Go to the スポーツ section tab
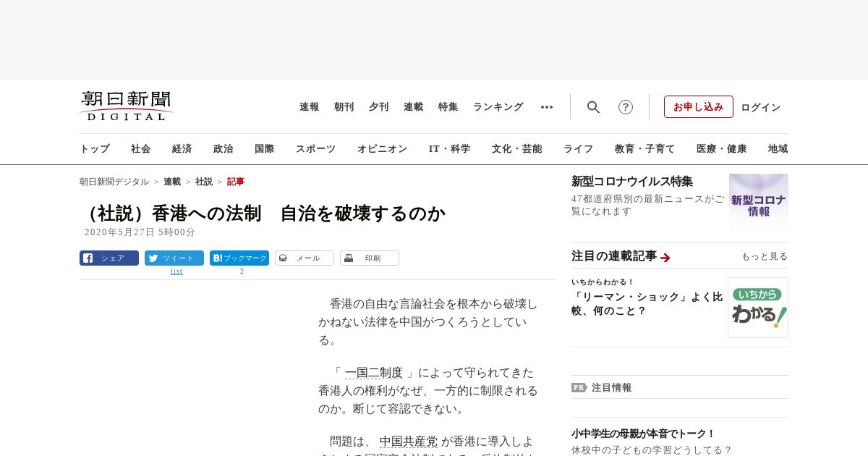The height and width of the screenshot is (456, 868). pos(315,149)
